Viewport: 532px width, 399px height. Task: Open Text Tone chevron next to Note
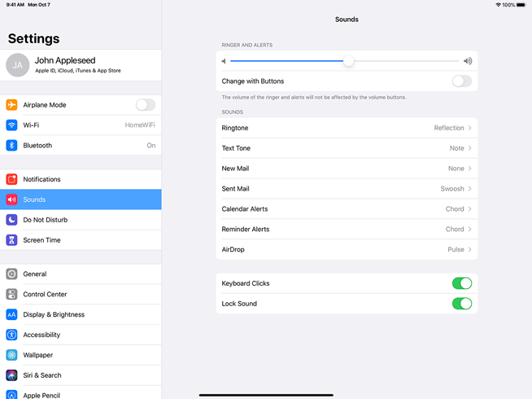470,148
